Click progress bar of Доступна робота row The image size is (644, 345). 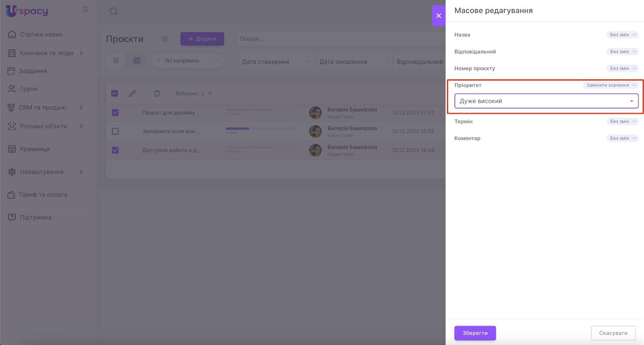[261, 148]
